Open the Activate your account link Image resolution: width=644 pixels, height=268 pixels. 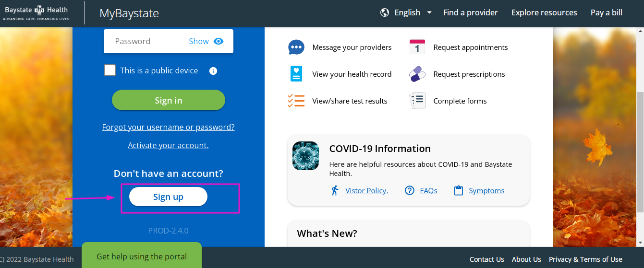point(168,145)
